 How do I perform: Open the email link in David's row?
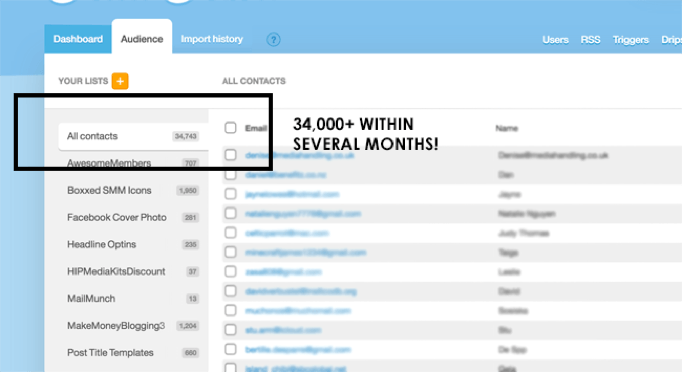click(x=301, y=292)
